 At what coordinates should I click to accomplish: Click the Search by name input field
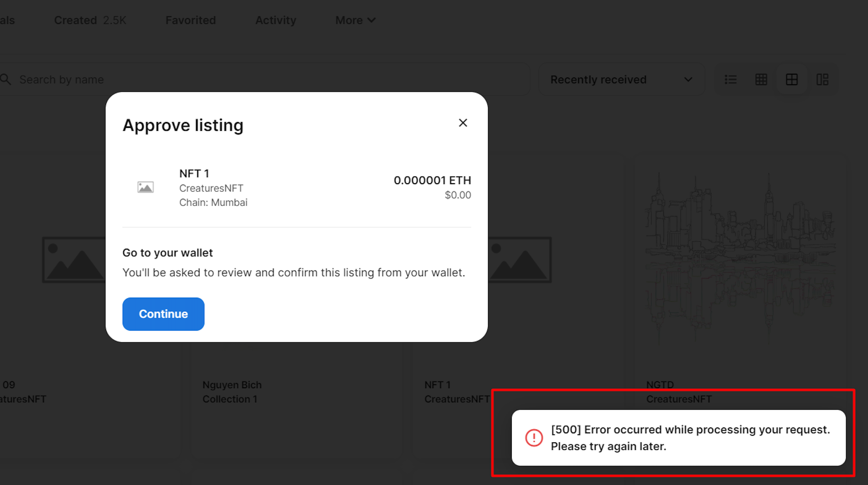[x=165, y=79]
